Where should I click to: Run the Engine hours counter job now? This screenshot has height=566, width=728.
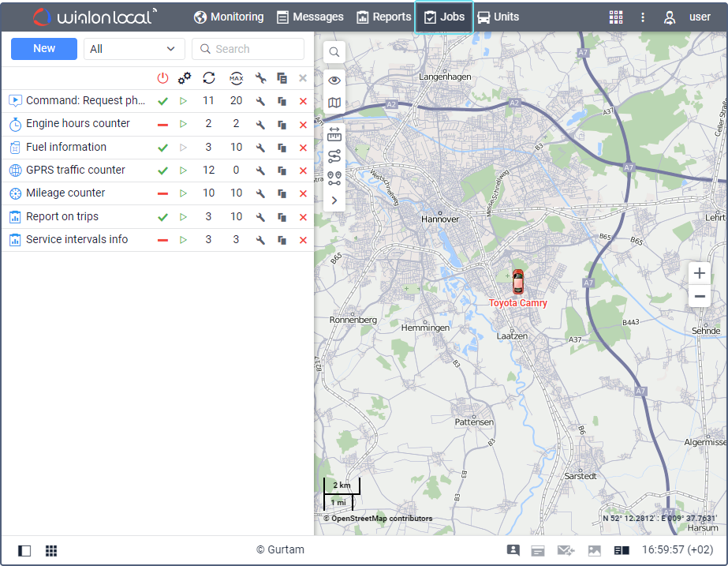184,124
